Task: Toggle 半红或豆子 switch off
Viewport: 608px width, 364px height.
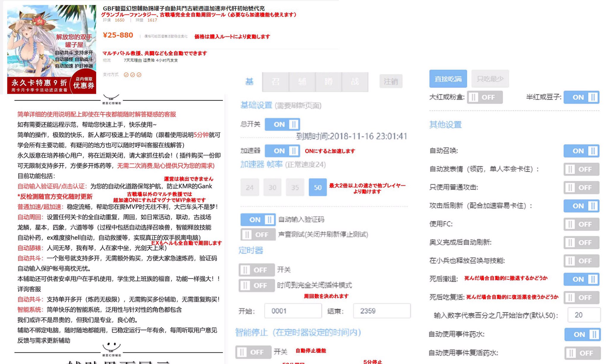Action: tap(581, 97)
